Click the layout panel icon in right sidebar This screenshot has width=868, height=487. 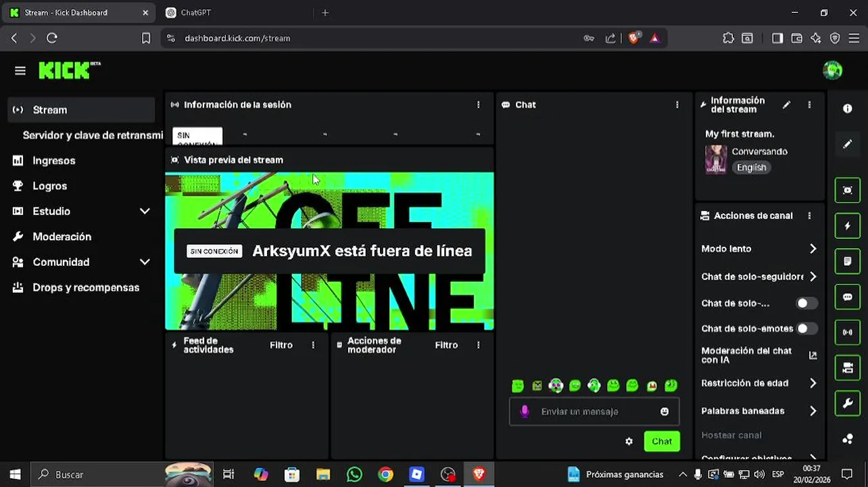click(x=847, y=368)
